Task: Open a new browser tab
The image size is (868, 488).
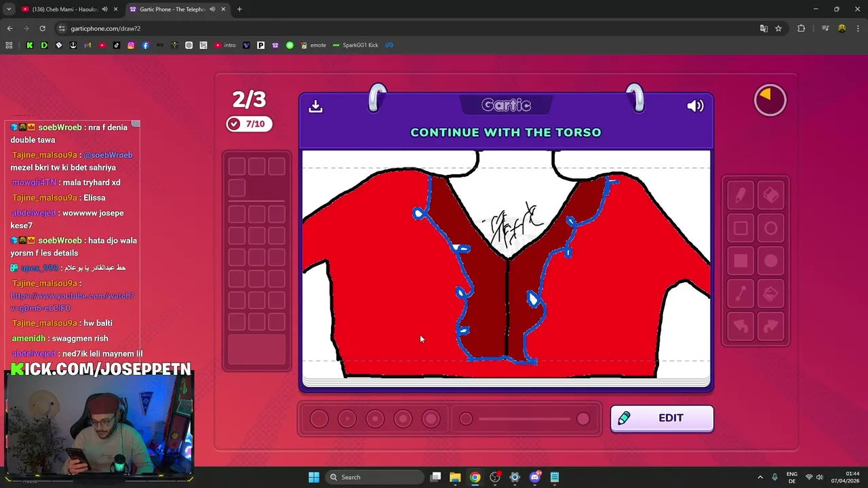Action: tap(239, 9)
